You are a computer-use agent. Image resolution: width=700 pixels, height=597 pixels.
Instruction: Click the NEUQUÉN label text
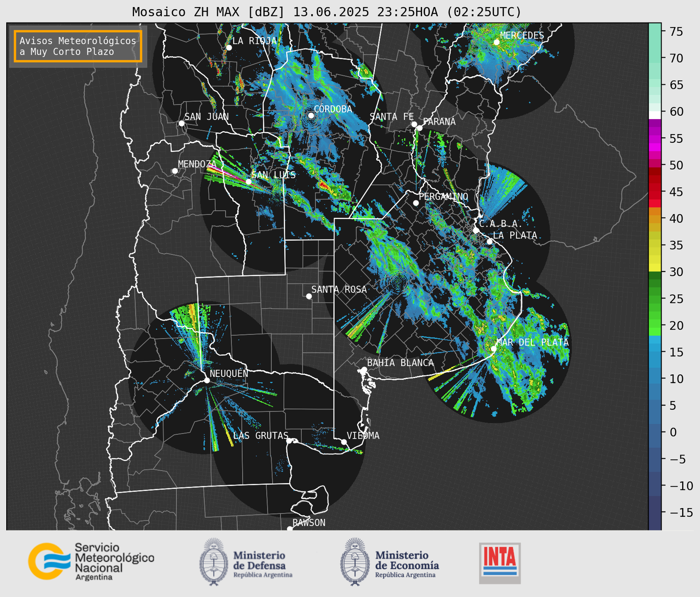[x=229, y=374]
